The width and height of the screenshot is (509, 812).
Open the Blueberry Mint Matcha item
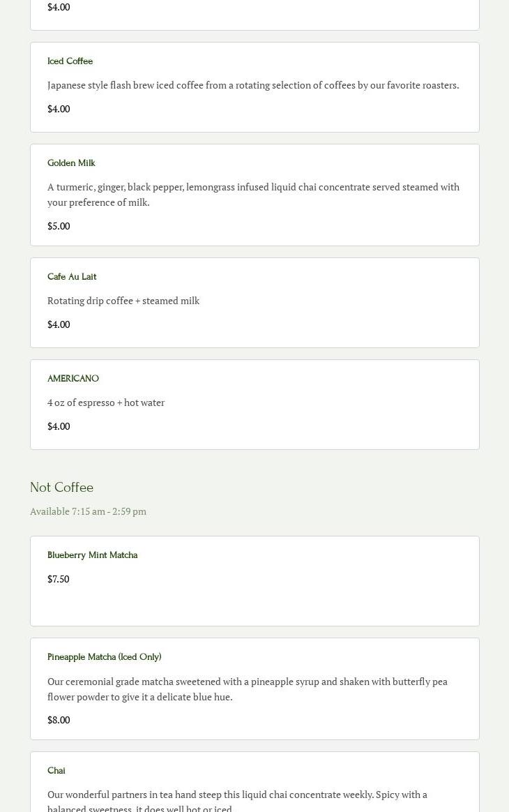92,555
